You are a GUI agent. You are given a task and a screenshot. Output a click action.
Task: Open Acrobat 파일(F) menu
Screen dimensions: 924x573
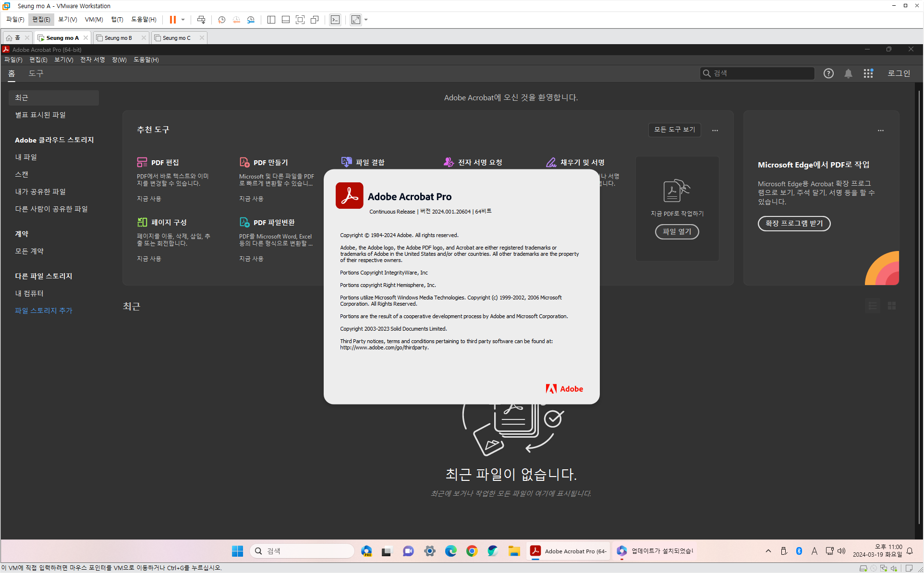13,60
